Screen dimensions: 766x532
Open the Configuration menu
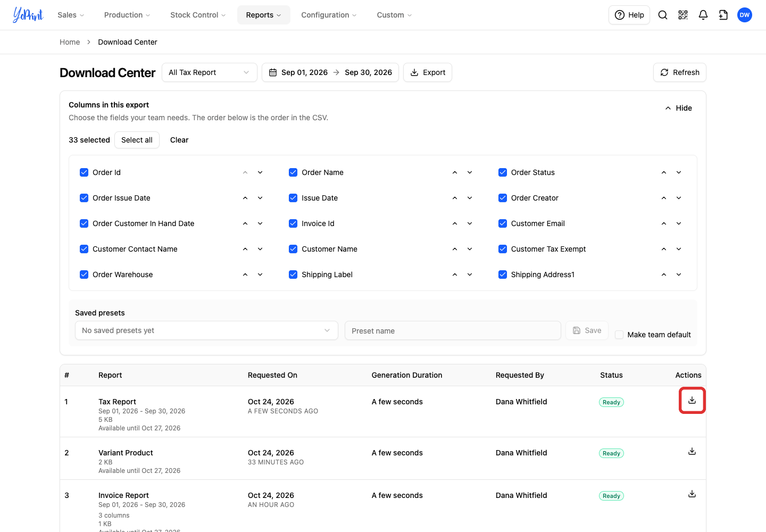[329, 15]
